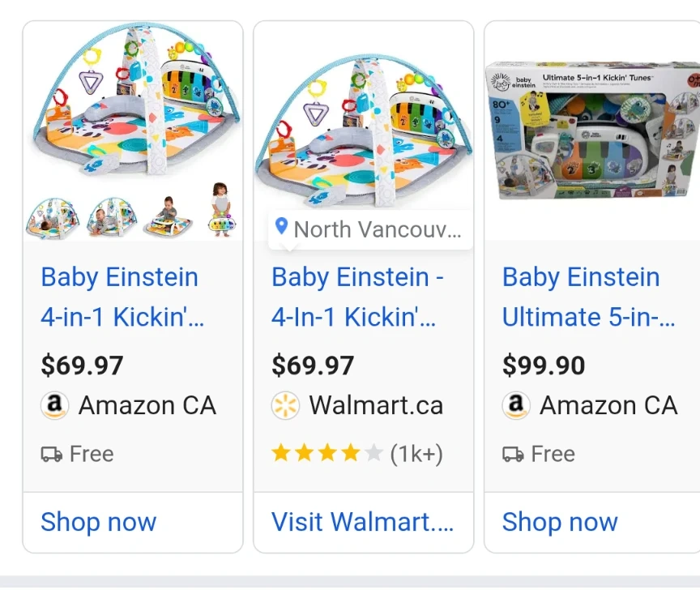Open the Baby Einstein Ultimate 5-in-1 title
Image resolution: width=700 pixels, height=590 pixels.
tap(588, 297)
